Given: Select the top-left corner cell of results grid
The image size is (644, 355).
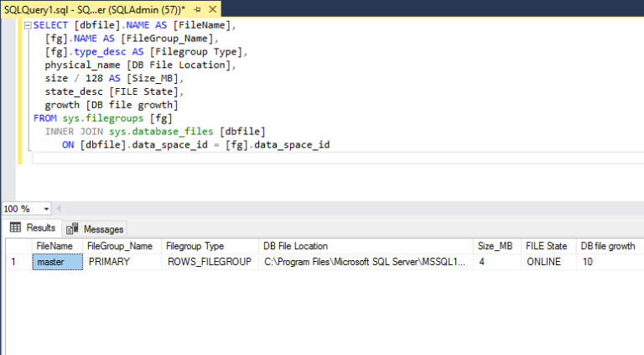Looking at the screenshot, I should 18,246.
